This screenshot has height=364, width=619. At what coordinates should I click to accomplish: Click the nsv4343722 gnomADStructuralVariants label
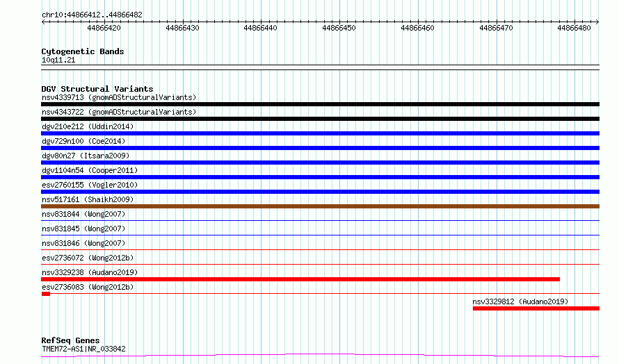[x=119, y=112]
